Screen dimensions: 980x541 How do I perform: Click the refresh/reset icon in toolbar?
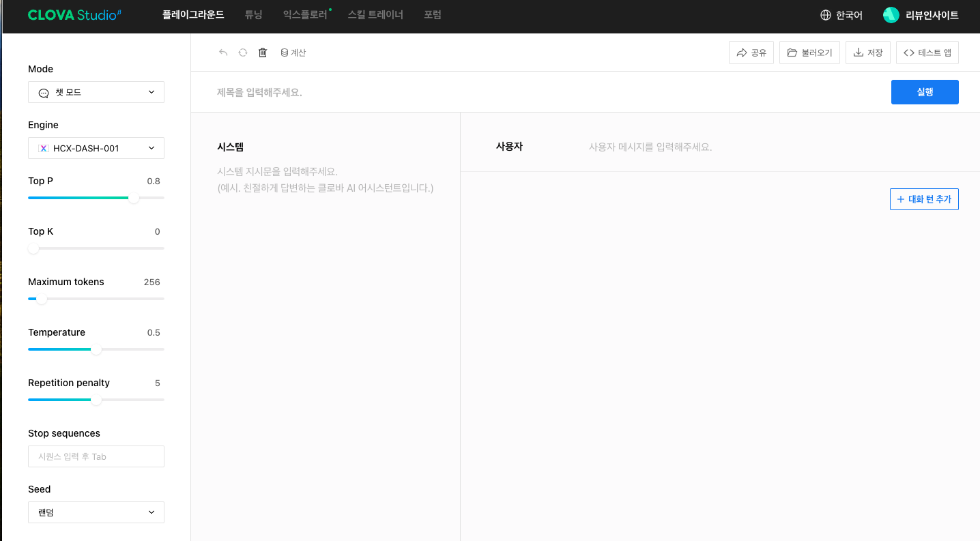[x=242, y=53]
